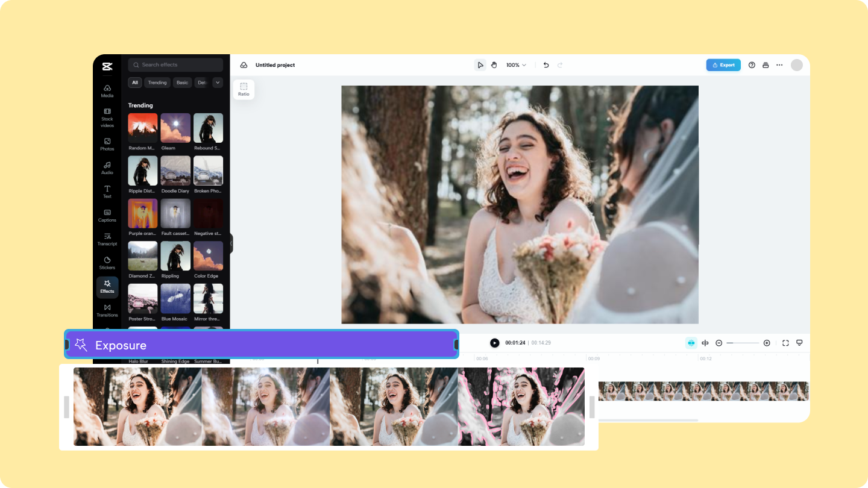Open the 100% zoom level dropdown
Viewport: 868px width, 488px height.
tap(515, 64)
